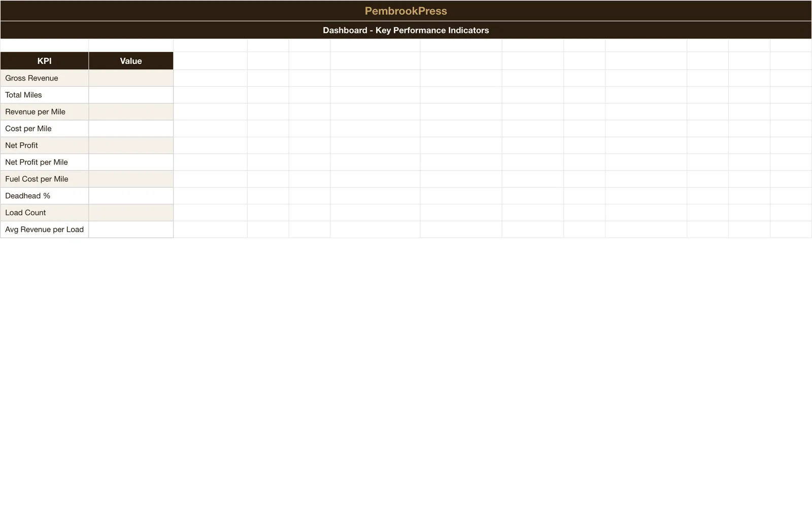
Task: Click the Total Miles label cell
Action: pyautogui.click(x=45, y=95)
